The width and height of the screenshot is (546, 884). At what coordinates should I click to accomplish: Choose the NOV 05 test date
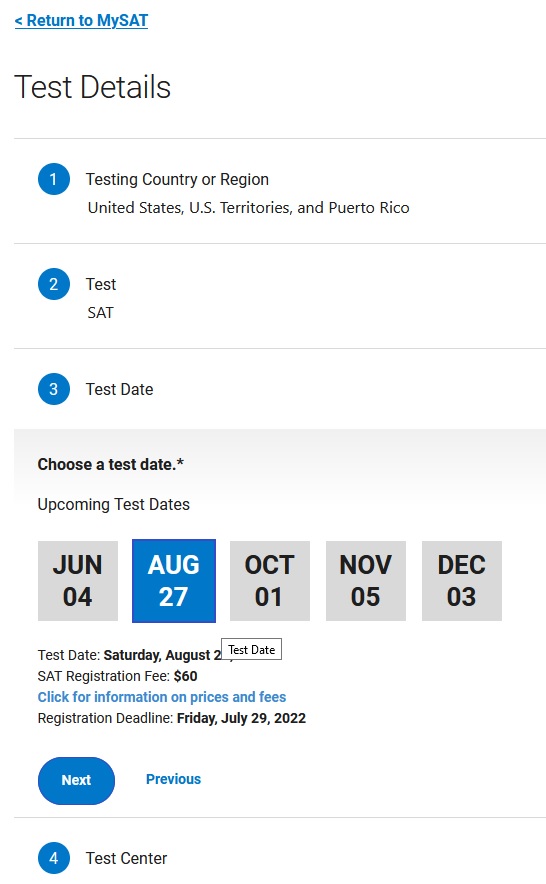pyautogui.click(x=366, y=581)
